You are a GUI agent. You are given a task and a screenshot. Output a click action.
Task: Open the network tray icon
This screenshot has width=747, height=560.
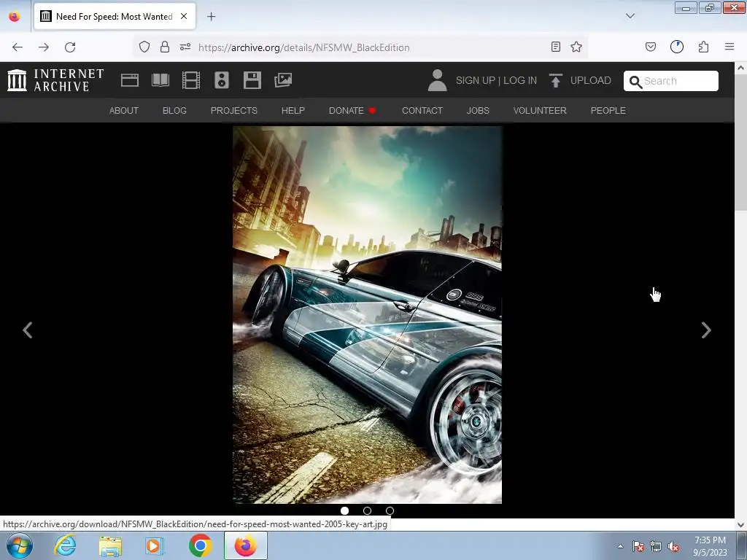click(x=656, y=546)
